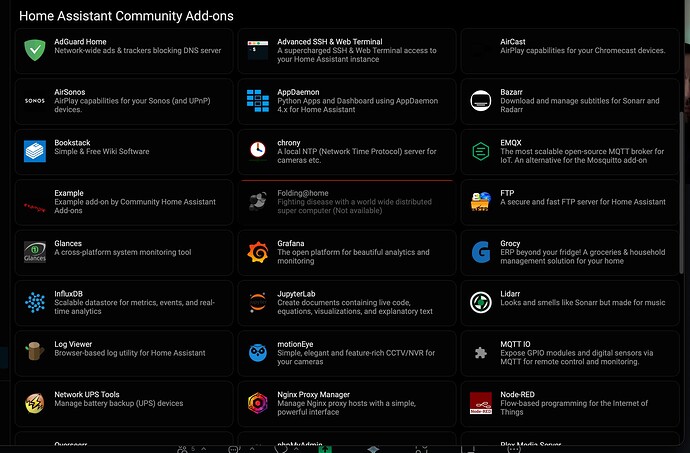The height and width of the screenshot is (453, 690).
Task: Click the 'Log Viewer' title text
Action: 73,344
